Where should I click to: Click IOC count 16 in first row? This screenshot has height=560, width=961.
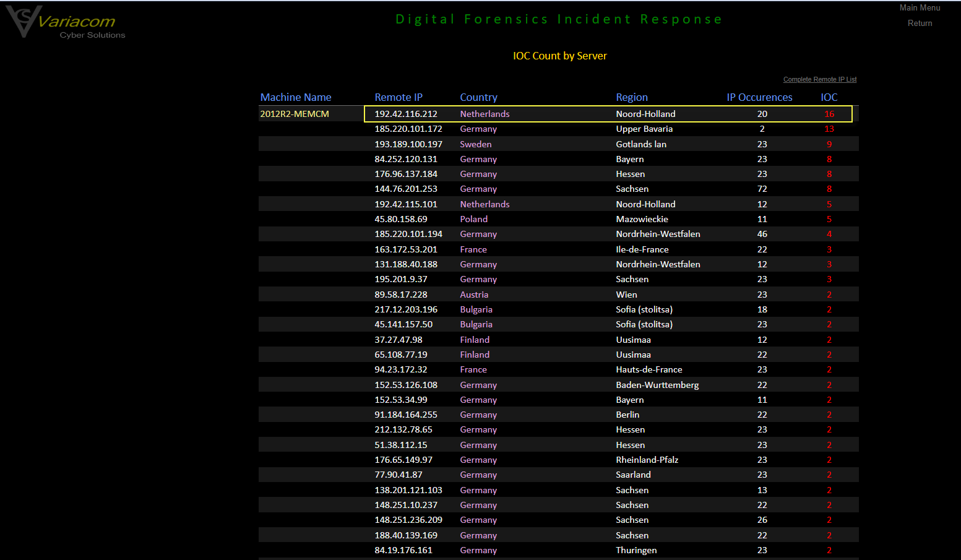(x=829, y=114)
